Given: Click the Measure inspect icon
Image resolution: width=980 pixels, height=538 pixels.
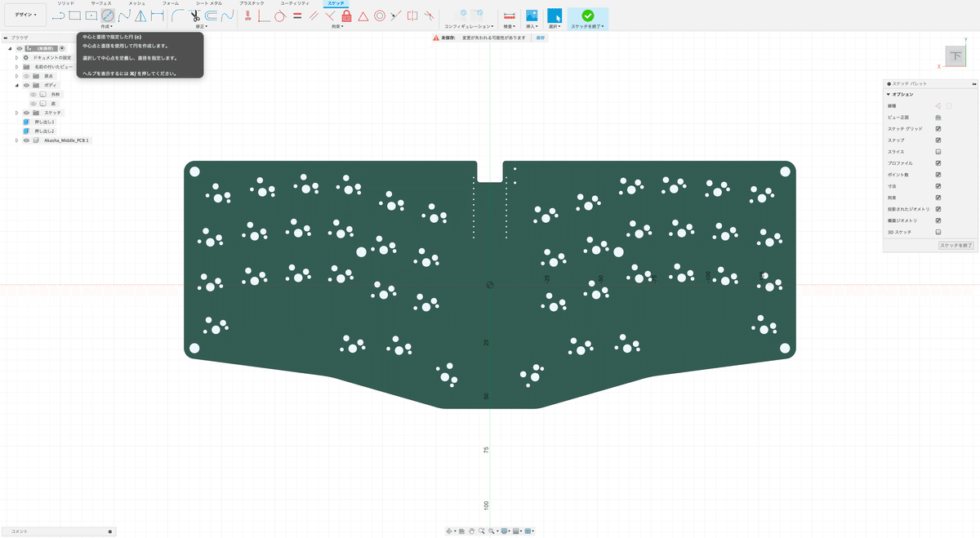Looking at the screenshot, I should click(x=510, y=15).
